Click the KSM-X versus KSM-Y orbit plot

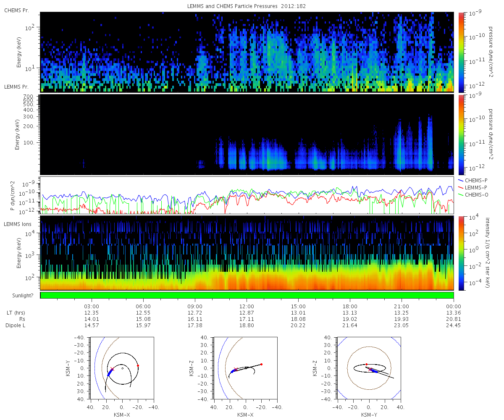pyautogui.click(x=122, y=367)
